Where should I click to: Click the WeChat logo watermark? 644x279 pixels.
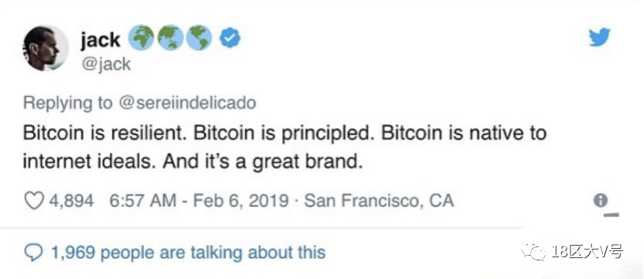[533, 251]
